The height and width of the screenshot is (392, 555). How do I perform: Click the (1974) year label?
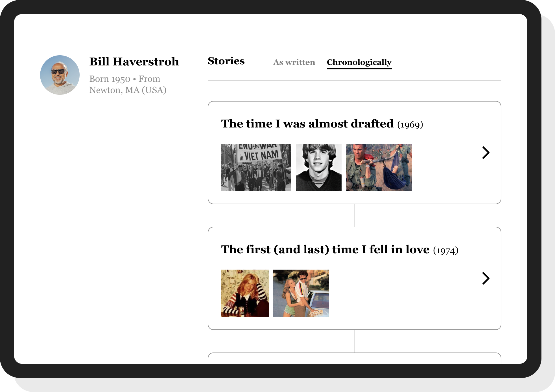tap(446, 250)
